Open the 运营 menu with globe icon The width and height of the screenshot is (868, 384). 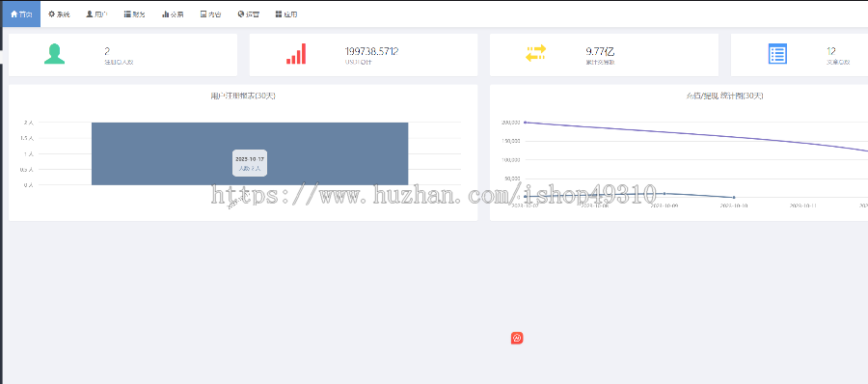pyautogui.click(x=249, y=14)
